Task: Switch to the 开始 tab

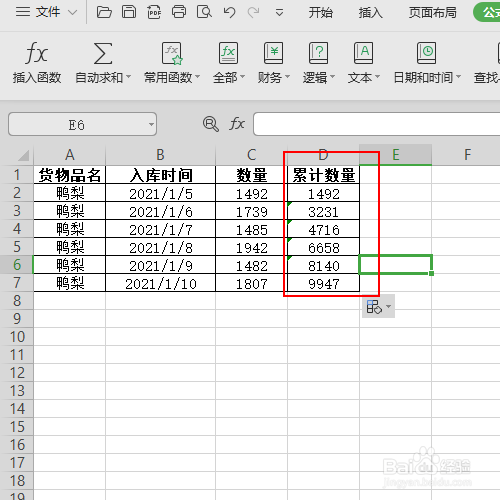Action: click(320, 13)
